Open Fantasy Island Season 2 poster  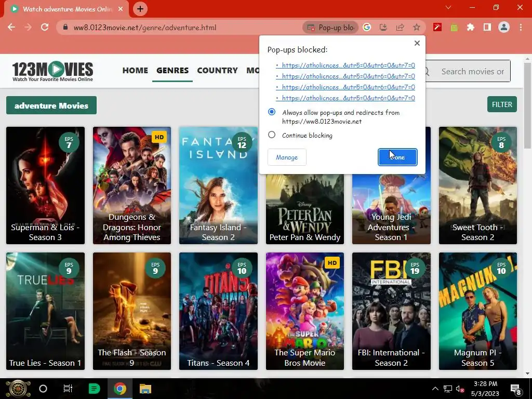(219, 185)
